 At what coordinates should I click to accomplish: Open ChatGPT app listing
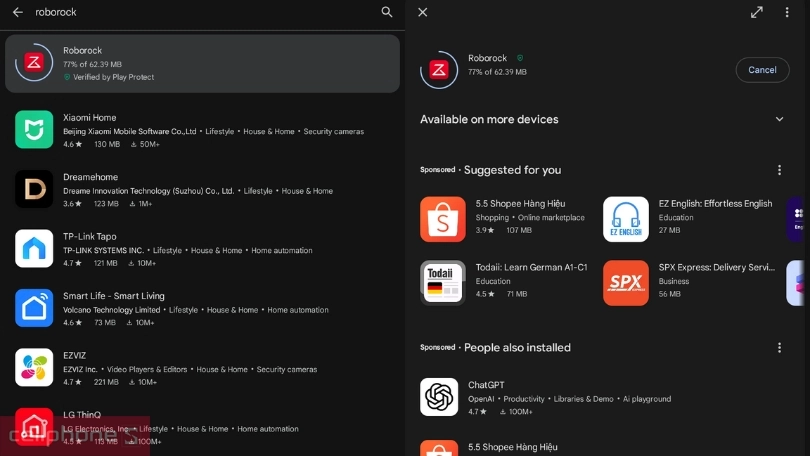(x=439, y=397)
